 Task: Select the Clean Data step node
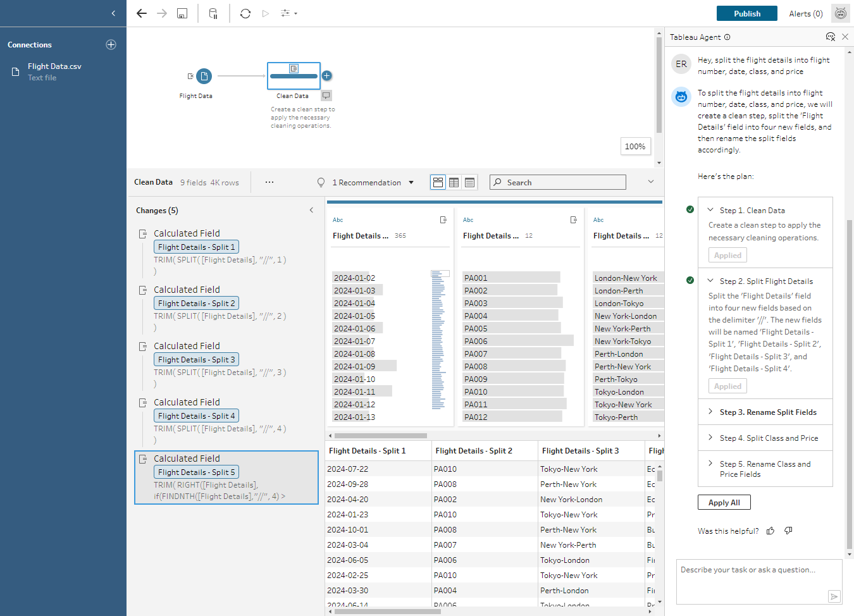[294, 76]
